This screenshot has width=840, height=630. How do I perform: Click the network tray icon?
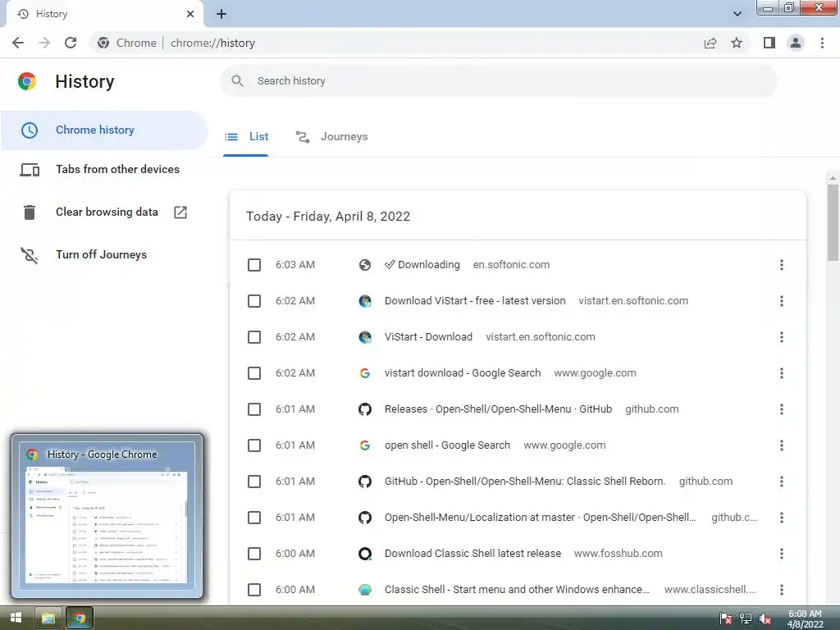745,619
